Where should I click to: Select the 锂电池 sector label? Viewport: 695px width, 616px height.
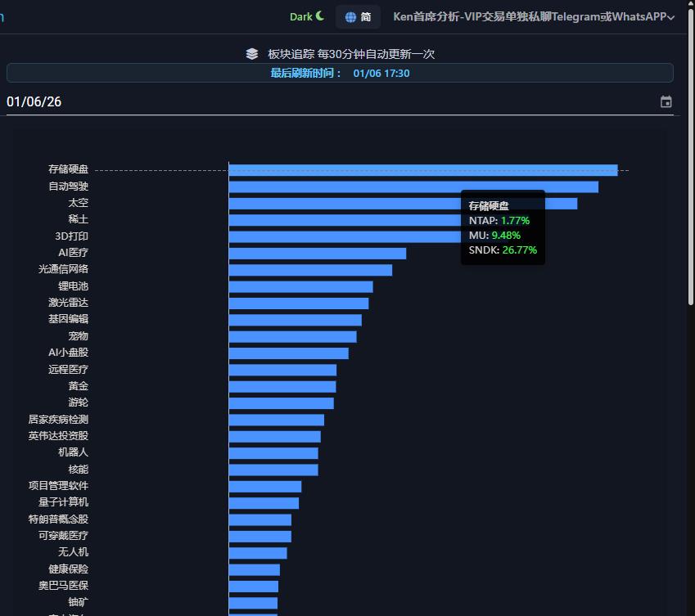[x=73, y=286]
